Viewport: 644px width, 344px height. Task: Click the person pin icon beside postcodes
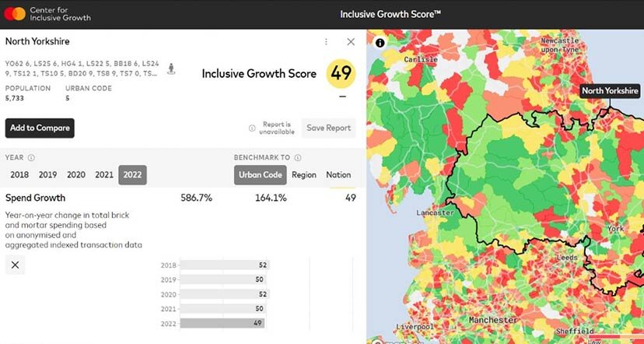click(x=171, y=68)
